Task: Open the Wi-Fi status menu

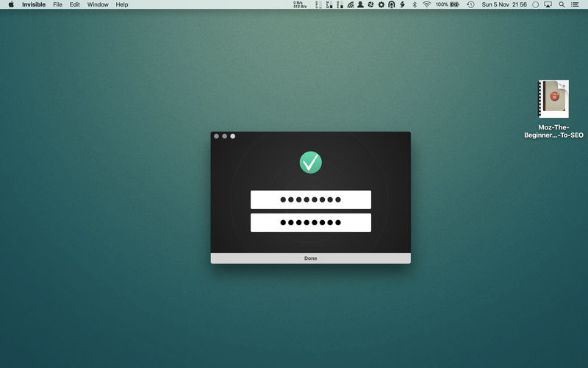Action: (x=426, y=4)
